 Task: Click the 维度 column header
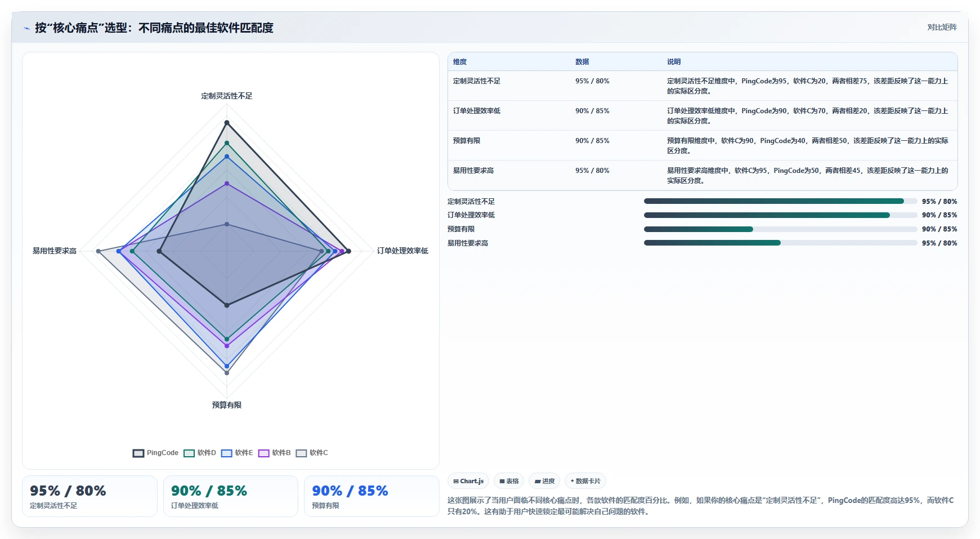[460, 62]
